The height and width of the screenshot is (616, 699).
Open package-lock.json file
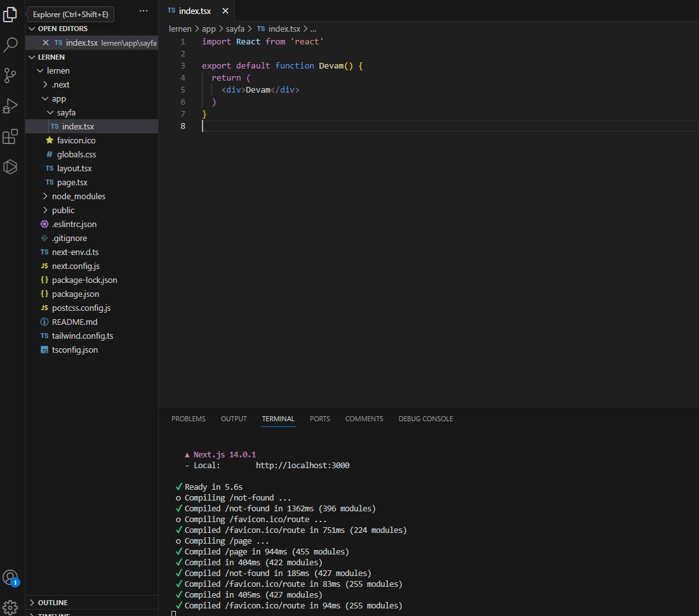coord(92,280)
